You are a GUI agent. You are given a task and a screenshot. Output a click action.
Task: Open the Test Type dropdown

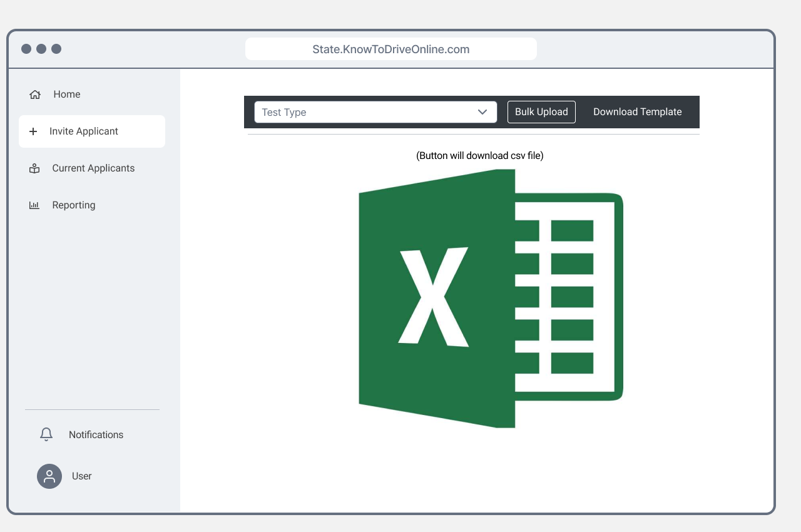[x=375, y=112]
